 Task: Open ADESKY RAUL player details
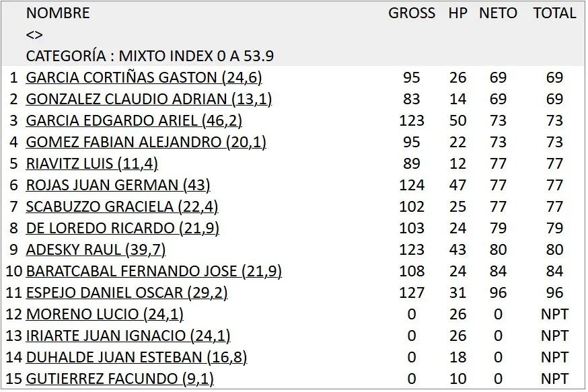[96, 250]
